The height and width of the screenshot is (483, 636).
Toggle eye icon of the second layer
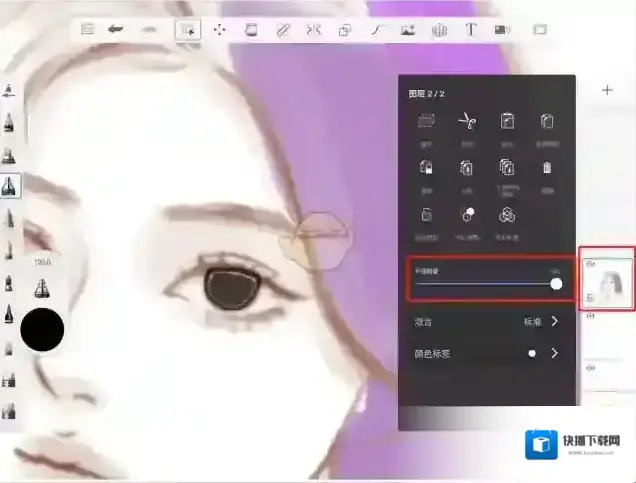pyautogui.click(x=590, y=316)
